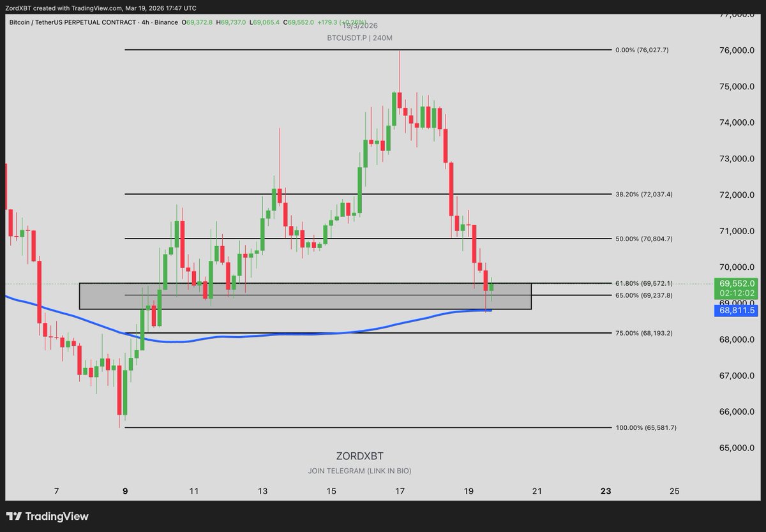This screenshot has height=532, width=766.
Task: Click date 17 on the time axis
Action: pyautogui.click(x=400, y=491)
